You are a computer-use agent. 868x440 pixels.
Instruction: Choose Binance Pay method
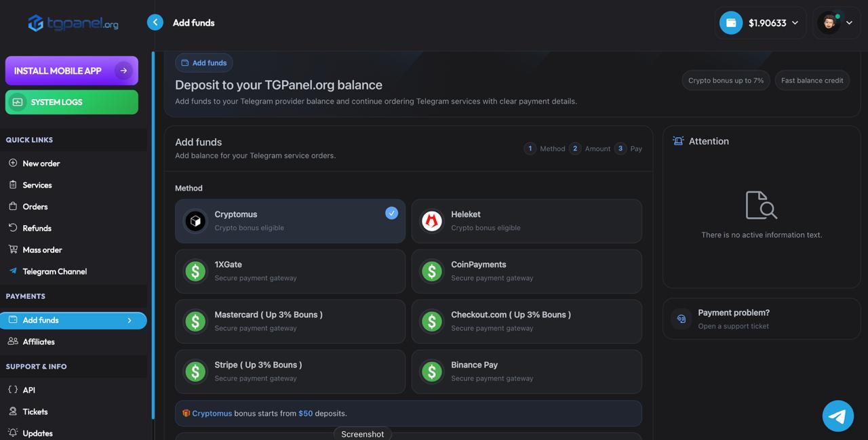pos(527,372)
